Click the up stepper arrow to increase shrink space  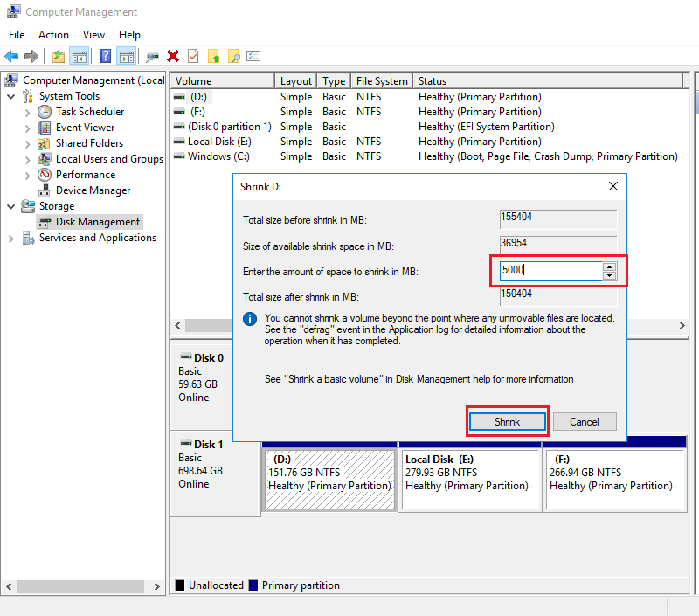click(610, 266)
